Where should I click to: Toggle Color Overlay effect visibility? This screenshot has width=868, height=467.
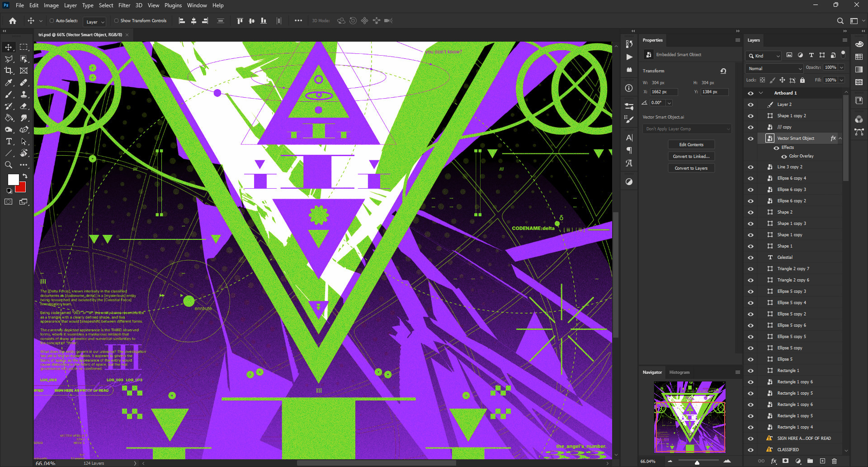[x=784, y=156]
